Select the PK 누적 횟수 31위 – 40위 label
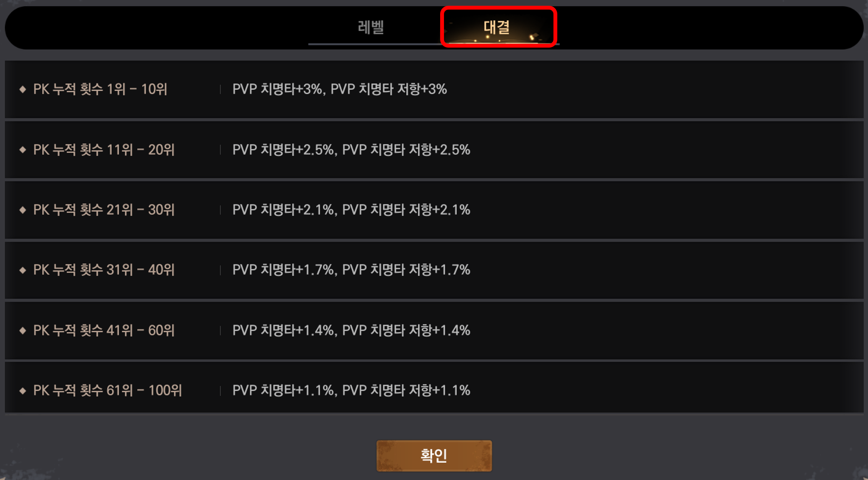Screen dimensions: 868x480 (104, 270)
